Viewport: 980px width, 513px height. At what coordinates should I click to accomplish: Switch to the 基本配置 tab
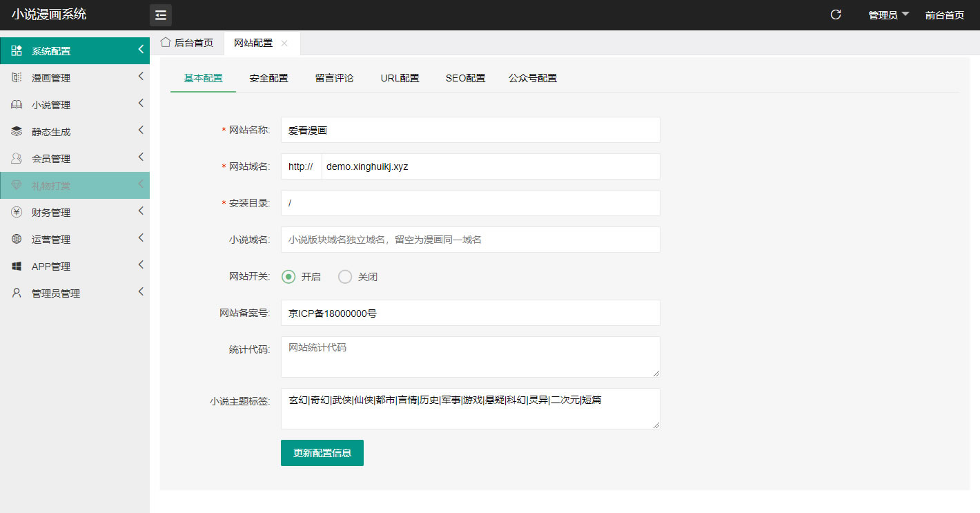click(203, 78)
